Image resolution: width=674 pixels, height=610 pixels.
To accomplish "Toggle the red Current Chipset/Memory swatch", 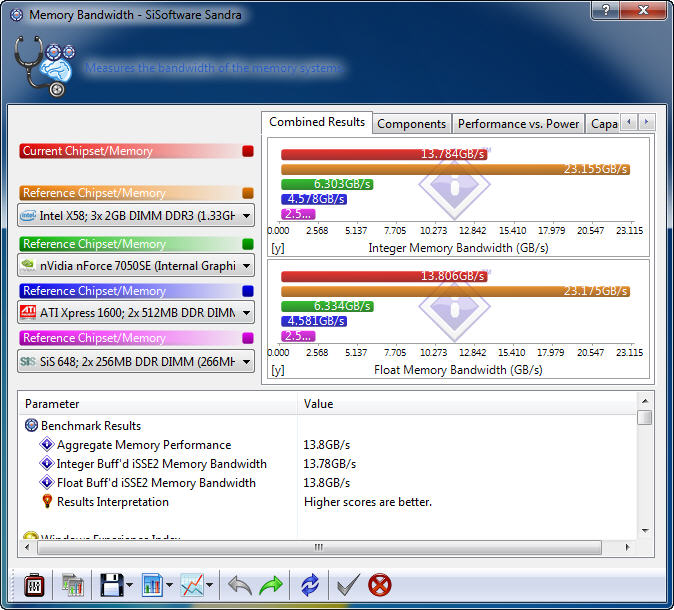I will tap(248, 151).
